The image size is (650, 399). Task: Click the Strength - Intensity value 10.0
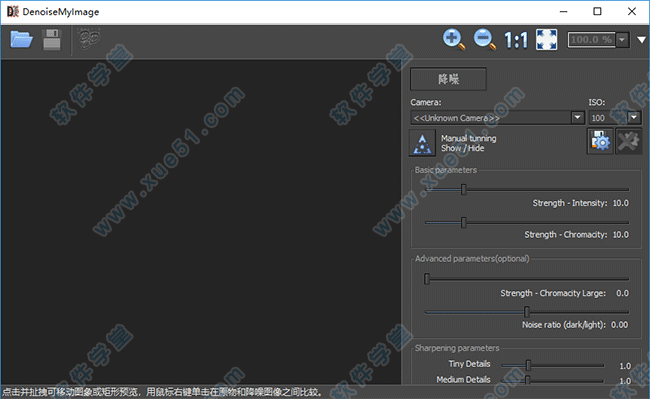pyautogui.click(x=621, y=203)
